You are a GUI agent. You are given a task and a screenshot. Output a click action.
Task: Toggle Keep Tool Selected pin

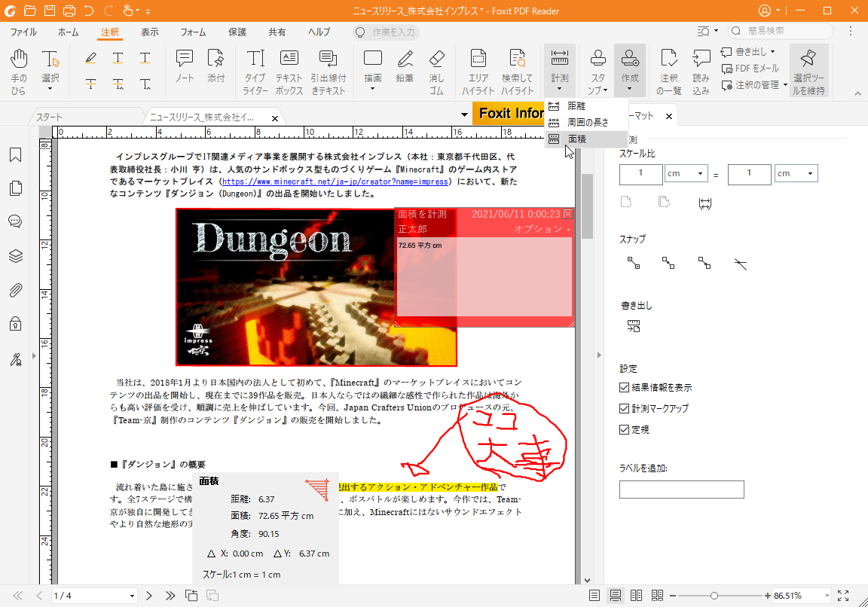click(x=808, y=72)
